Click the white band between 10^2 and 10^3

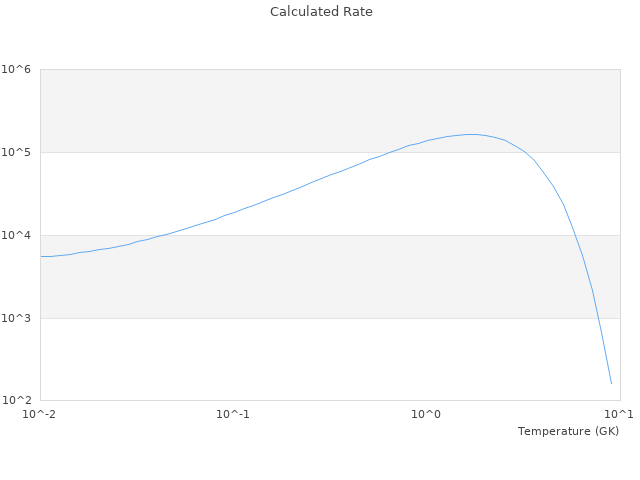tap(300, 360)
